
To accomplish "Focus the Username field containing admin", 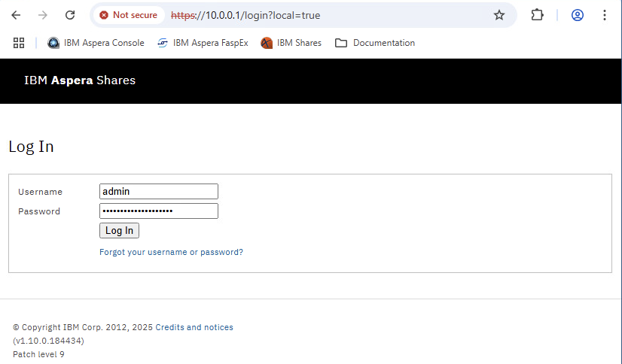I will coord(159,191).
